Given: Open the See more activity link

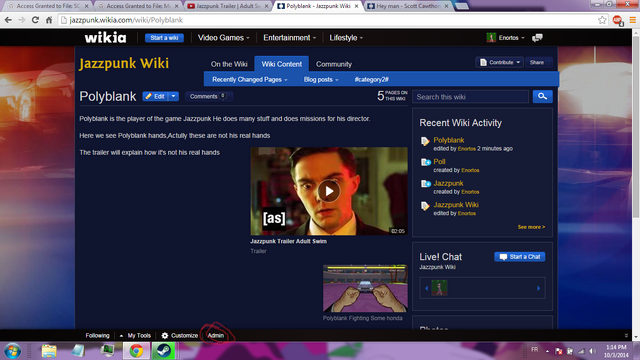Looking at the screenshot, I should [531, 227].
